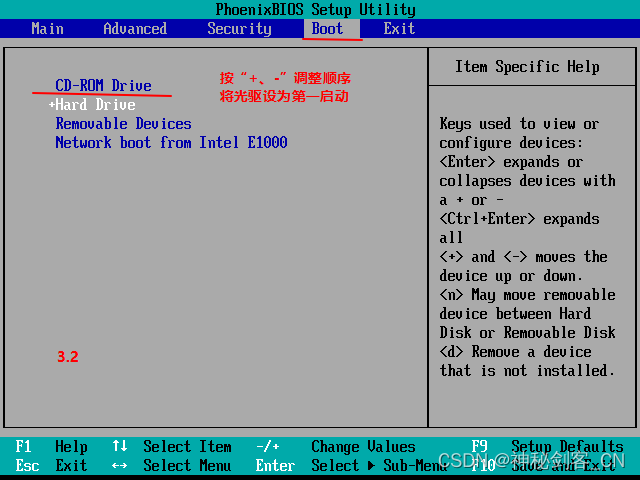Click the left-right arrows Select Menu icon
The image size is (640, 480).
click(x=120, y=465)
